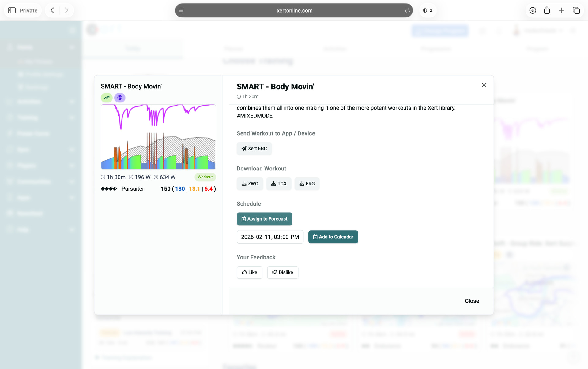The image size is (588, 369).
Task: Dislike this workout
Action: point(282,272)
